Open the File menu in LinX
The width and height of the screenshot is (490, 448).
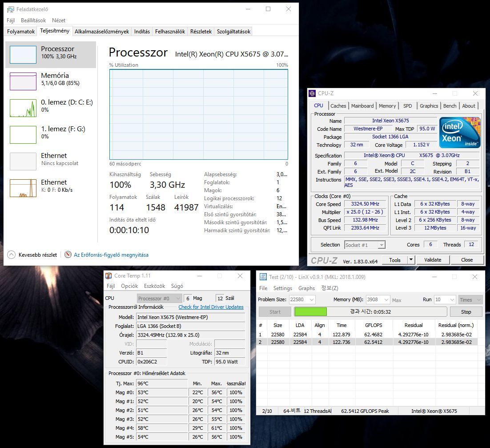click(263, 288)
